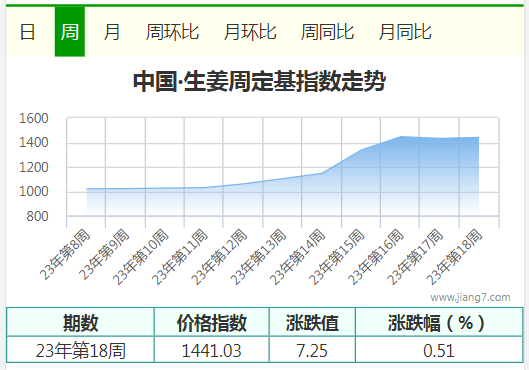Click the 1400 y-axis label
This screenshot has width=529, height=370.
34,143
